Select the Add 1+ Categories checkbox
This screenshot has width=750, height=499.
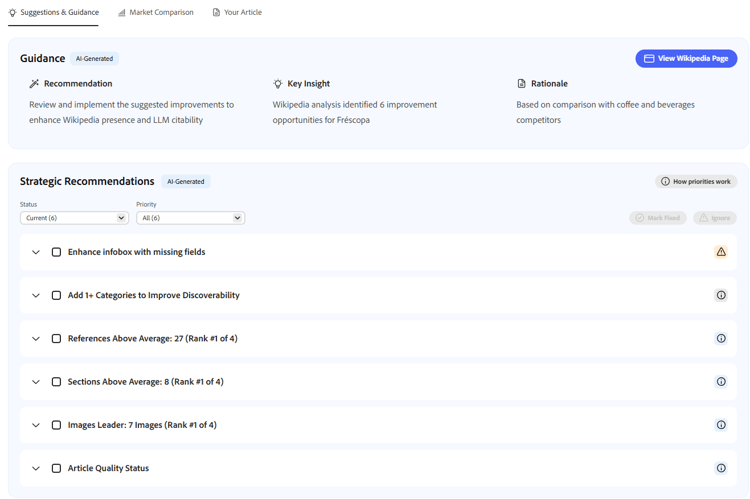[x=56, y=295]
